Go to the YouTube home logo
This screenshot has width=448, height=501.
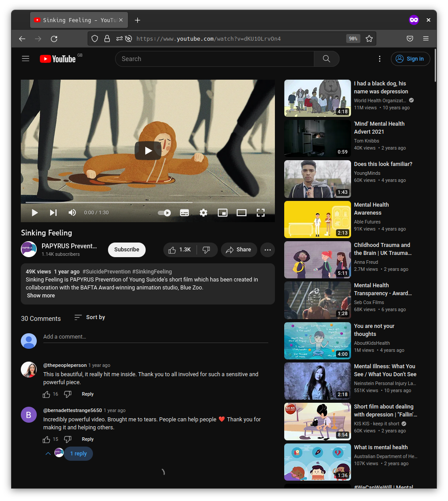58,59
